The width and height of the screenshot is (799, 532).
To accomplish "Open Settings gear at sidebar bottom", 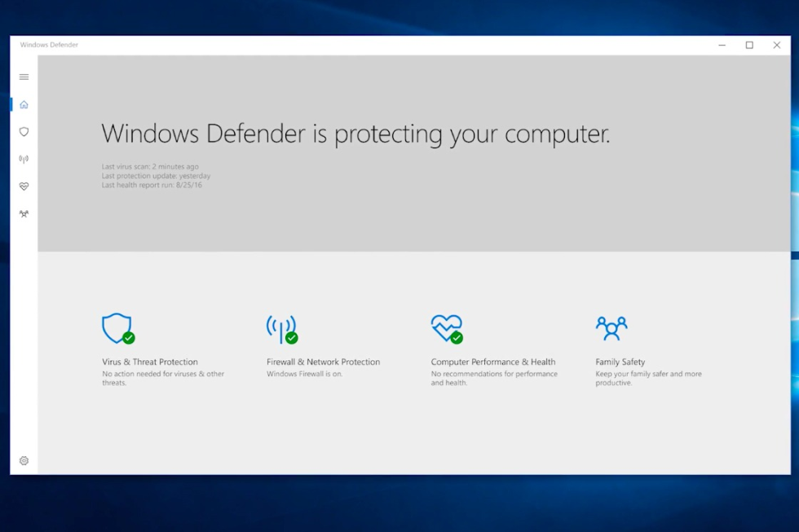I will (x=24, y=460).
